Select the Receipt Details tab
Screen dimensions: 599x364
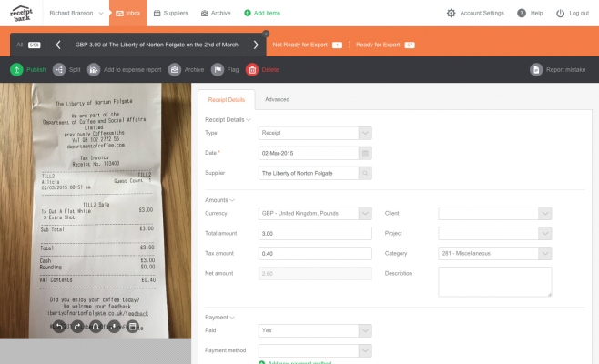[x=227, y=100]
